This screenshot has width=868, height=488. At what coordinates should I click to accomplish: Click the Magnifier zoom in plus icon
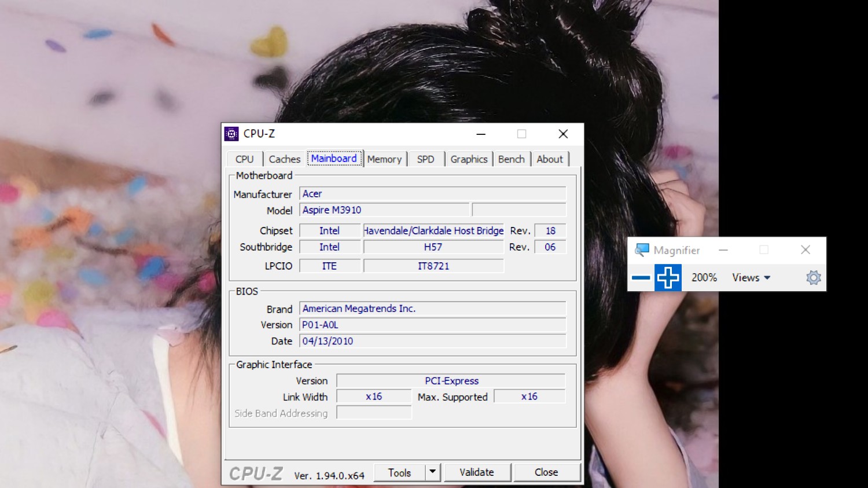point(668,278)
